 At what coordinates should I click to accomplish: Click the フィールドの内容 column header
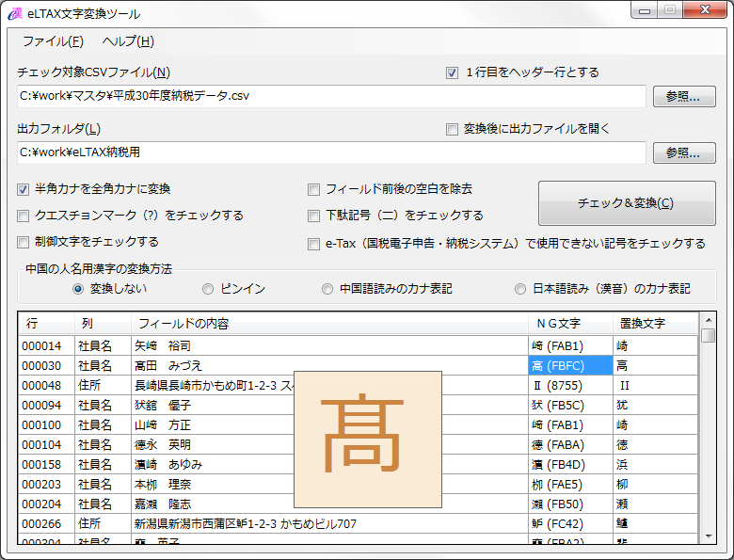tap(329, 323)
